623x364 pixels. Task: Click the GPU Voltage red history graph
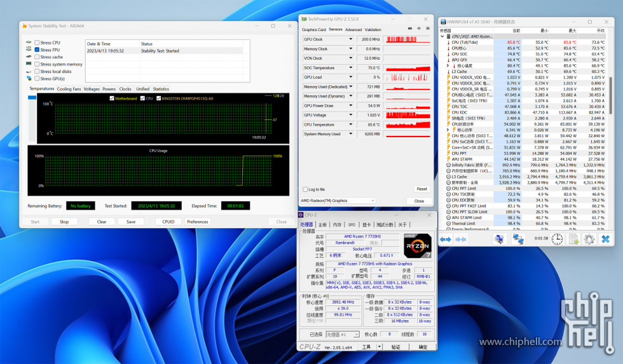coord(407,115)
